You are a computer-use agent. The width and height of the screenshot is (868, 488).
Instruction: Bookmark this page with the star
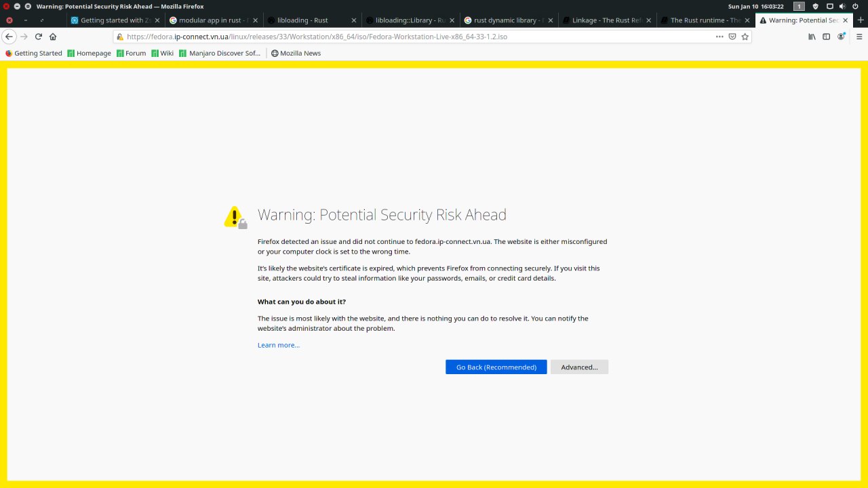[x=745, y=37]
